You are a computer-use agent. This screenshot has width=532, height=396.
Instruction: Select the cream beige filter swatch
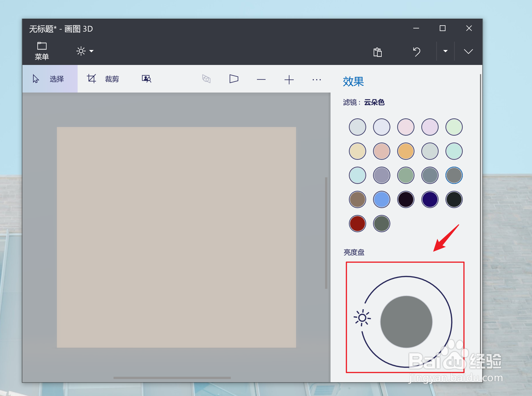click(358, 151)
